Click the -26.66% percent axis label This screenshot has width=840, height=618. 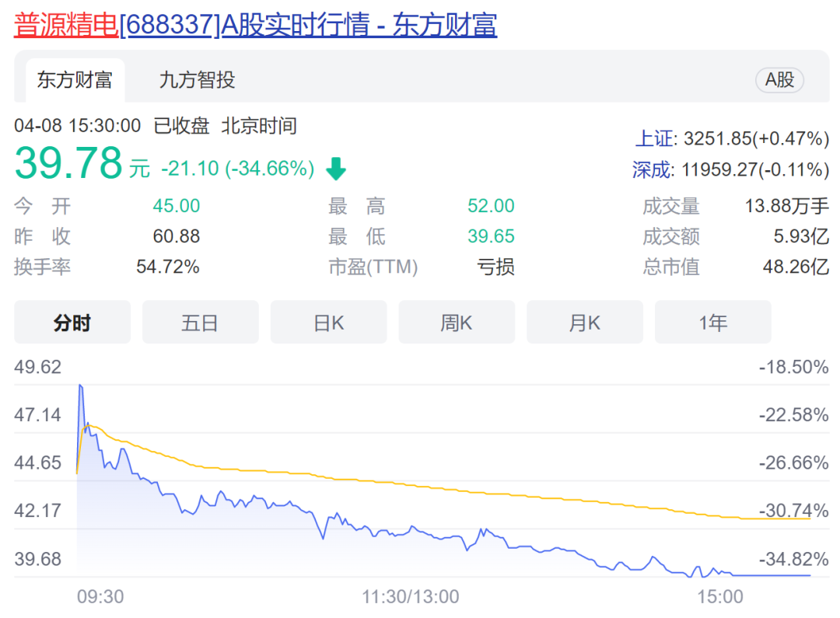click(794, 463)
